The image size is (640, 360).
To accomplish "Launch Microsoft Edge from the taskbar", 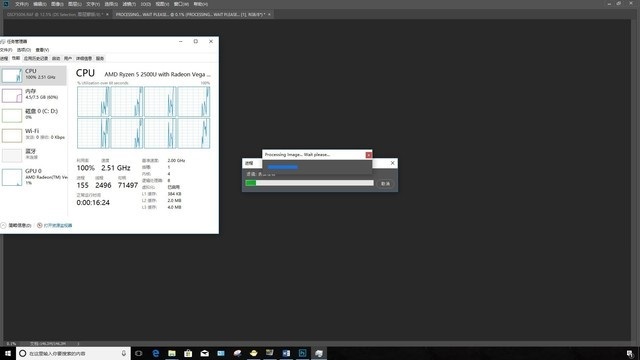I will (156, 353).
